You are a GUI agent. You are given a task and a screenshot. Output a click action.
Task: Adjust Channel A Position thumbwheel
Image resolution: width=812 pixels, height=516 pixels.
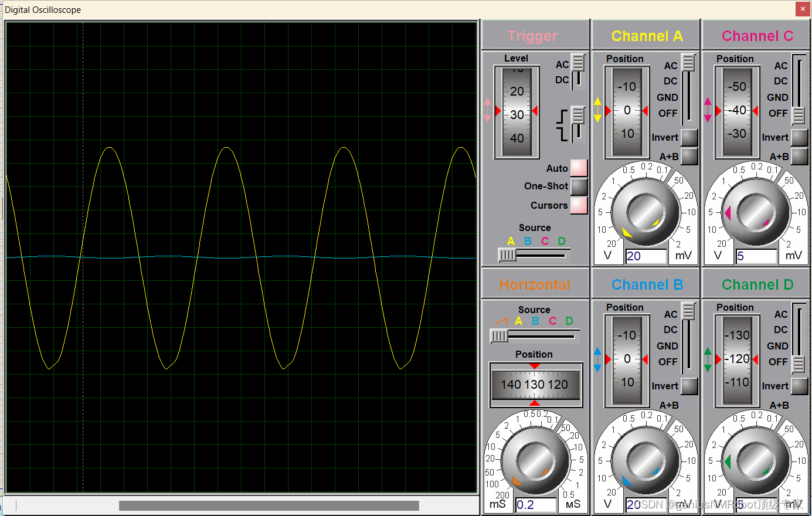point(627,112)
